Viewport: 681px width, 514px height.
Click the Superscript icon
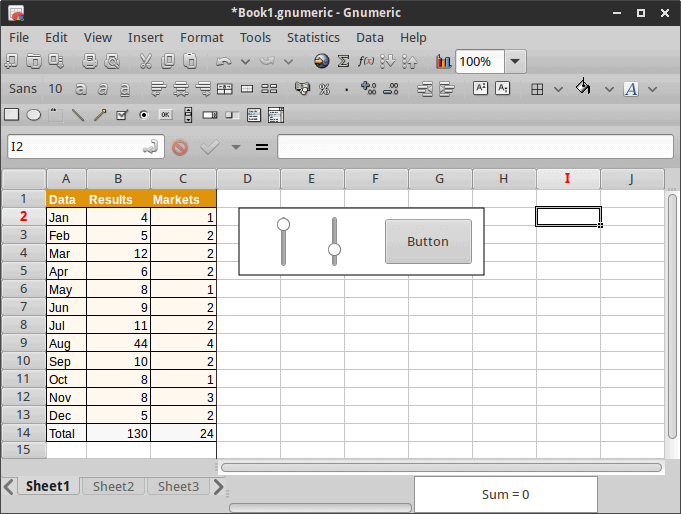click(480, 88)
